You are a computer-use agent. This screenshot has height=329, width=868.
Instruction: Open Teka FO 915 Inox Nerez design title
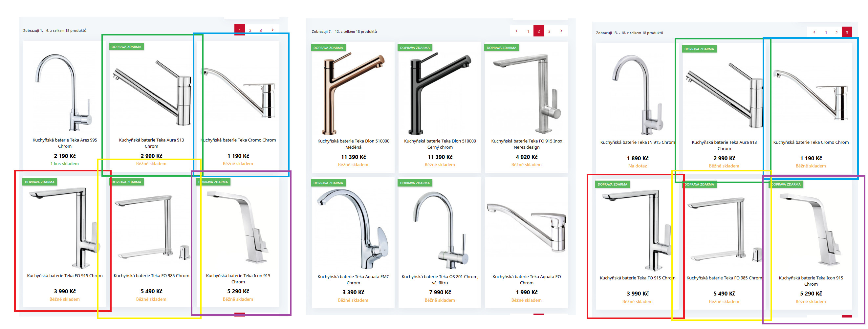pyautogui.click(x=526, y=144)
